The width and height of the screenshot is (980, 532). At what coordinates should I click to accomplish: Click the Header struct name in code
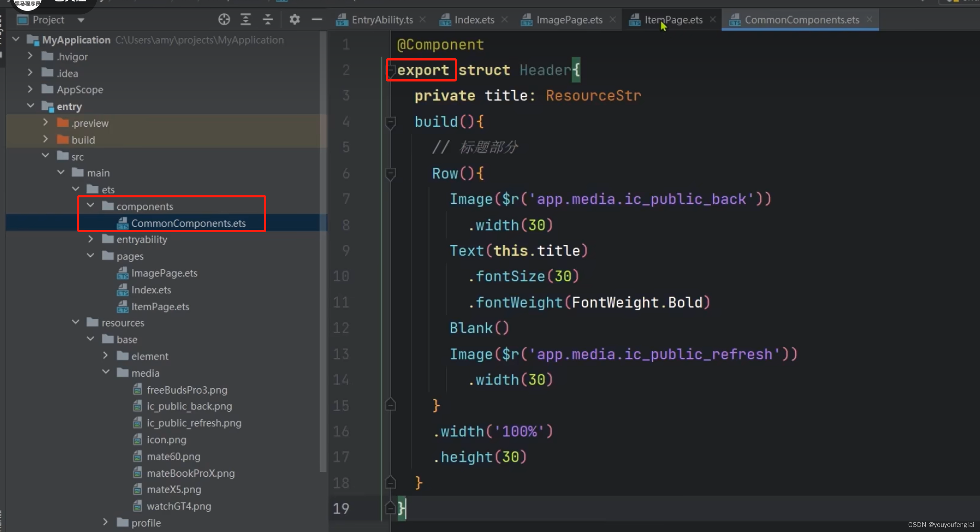tap(546, 70)
